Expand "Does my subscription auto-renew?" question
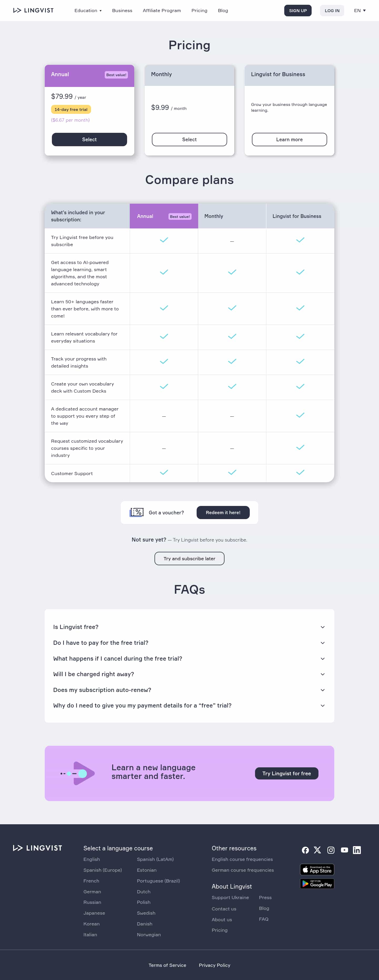 (x=189, y=690)
